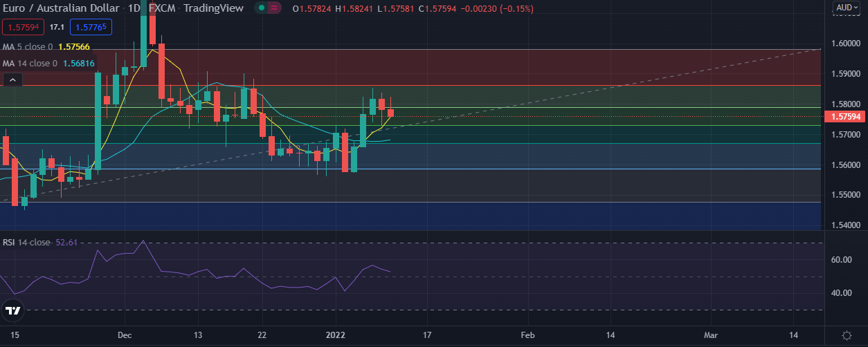Click the 17 date label on time axis
The height and width of the screenshot is (347, 868).
pyautogui.click(x=426, y=335)
